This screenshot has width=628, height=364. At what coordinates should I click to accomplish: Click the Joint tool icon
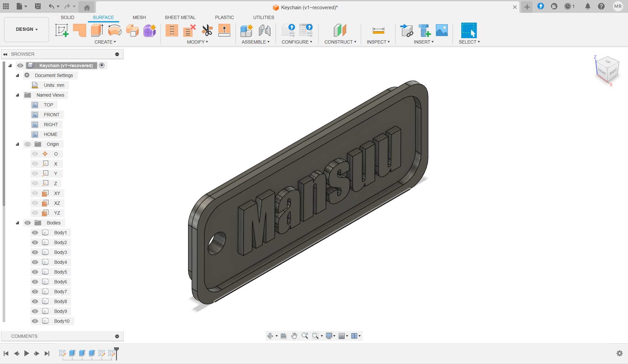click(x=264, y=30)
